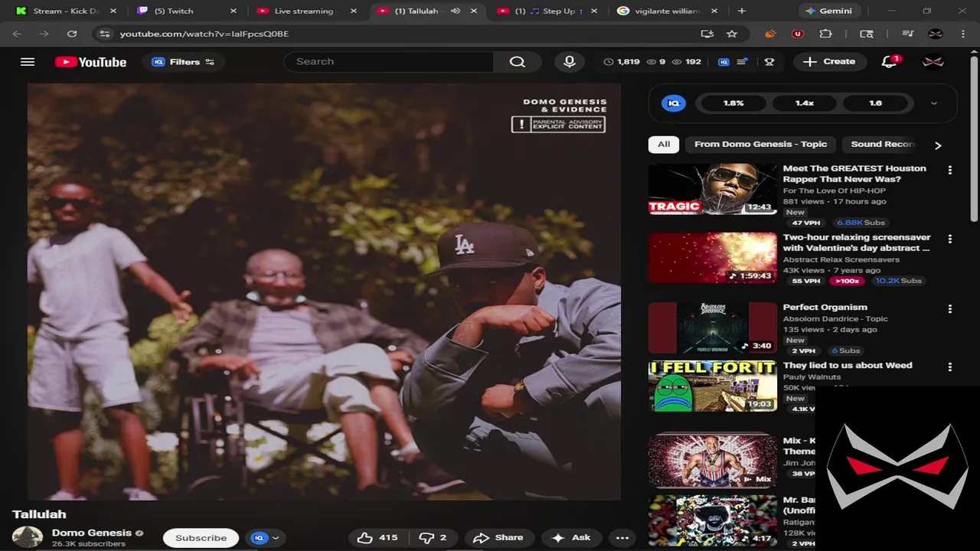Open options for Two-hour relaxing screensaver video
Screen dimensions: 980x551
pyautogui.click(x=950, y=239)
